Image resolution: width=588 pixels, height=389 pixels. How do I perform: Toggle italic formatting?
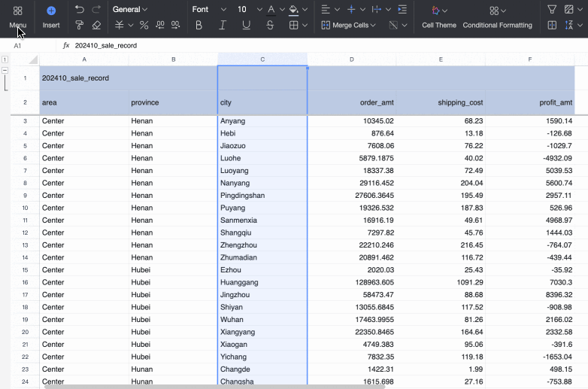click(223, 25)
